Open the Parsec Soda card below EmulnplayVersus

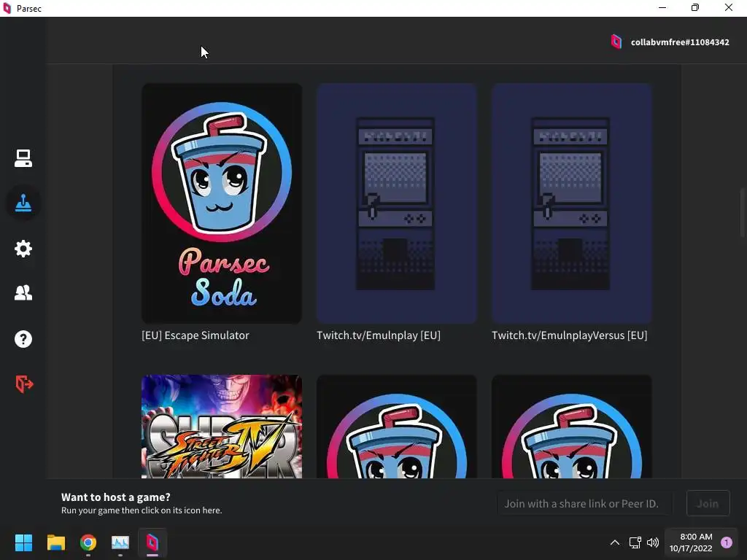572,426
